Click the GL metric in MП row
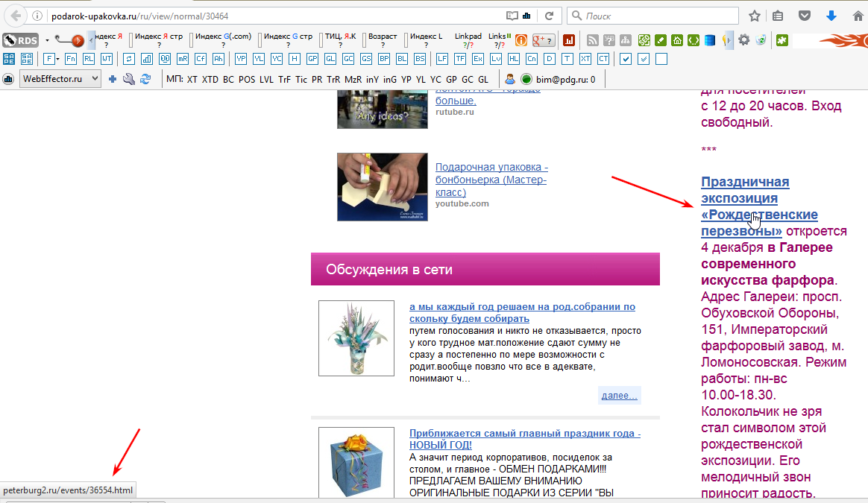The width and height of the screenshot is (868, 503). click(483, 80)
